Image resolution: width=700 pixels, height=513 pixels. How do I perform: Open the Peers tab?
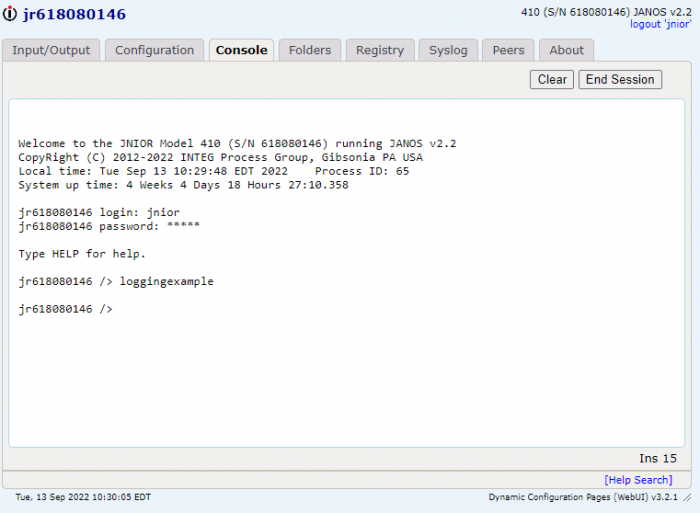(508, 50)
